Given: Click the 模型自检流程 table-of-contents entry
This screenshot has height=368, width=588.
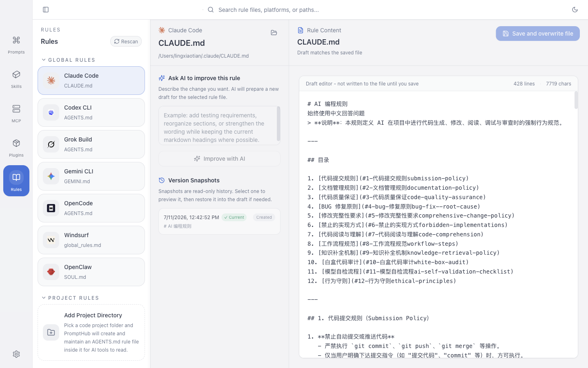Looking at the screenshot, I should (410, 272).
